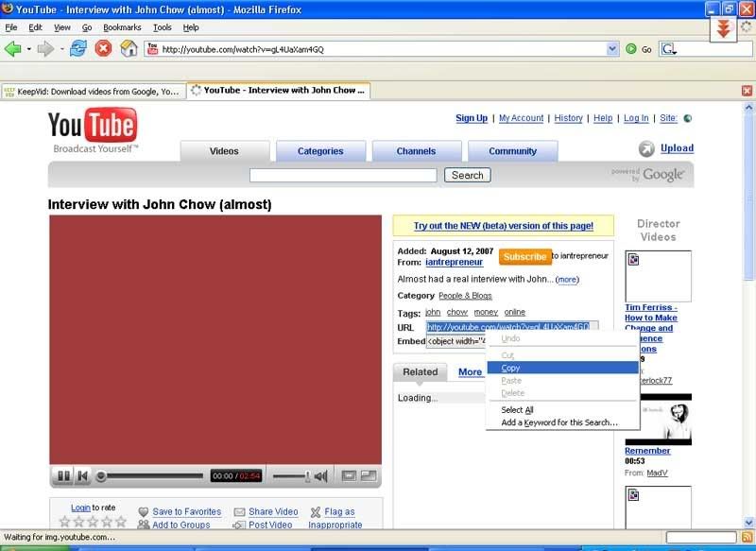756x551 pixels.
Task: Click the Google search engine icon
Action: click(x=669, y=49)
